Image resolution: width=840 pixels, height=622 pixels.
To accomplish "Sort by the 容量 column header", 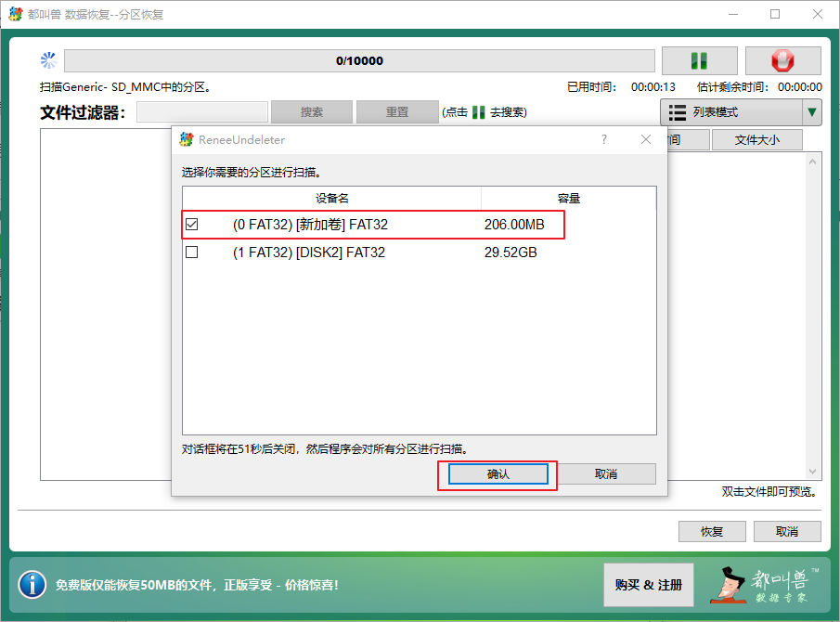I will (x=568, y=199).
